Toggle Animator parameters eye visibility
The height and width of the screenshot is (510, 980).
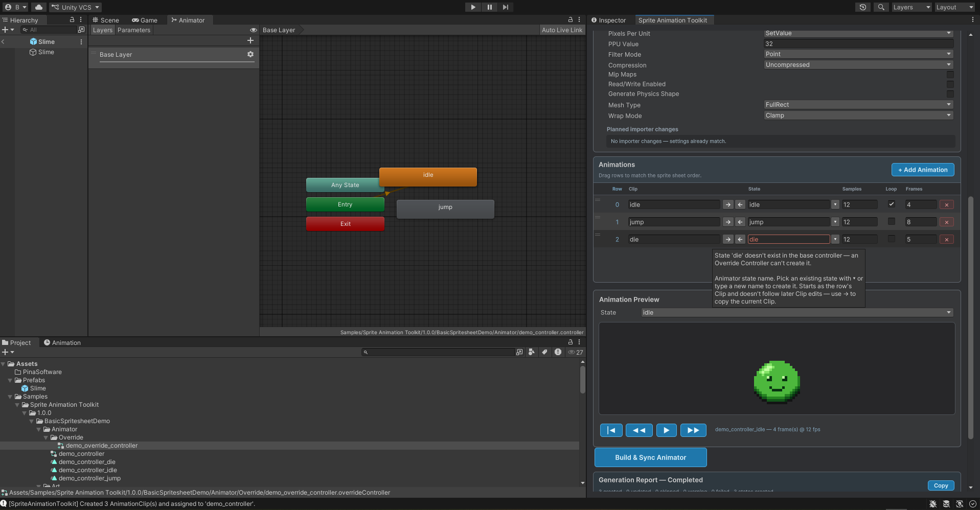pyautogui.click(x=253, y=30)
